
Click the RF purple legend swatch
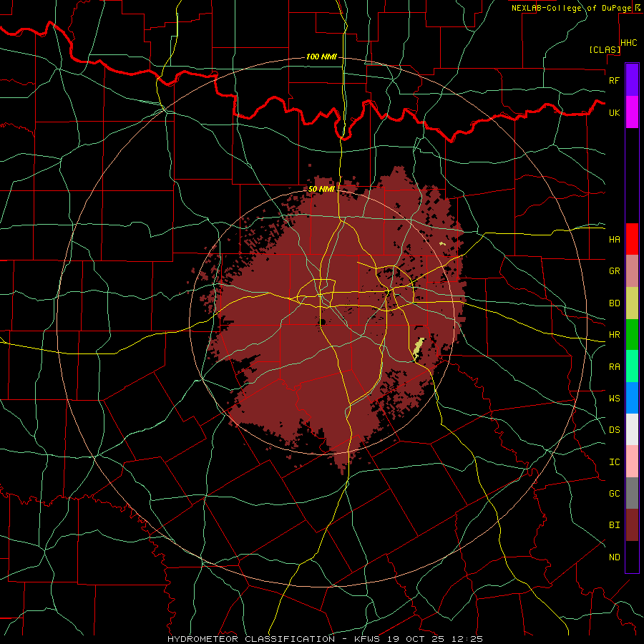632,80
